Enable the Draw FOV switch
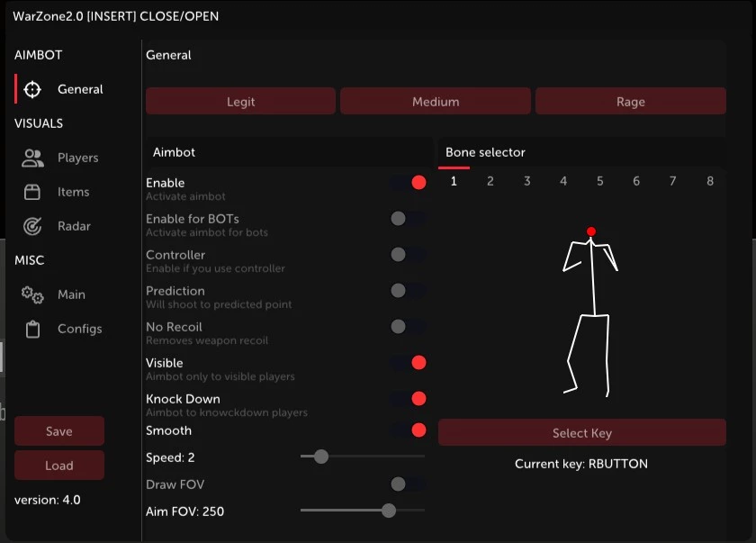The image size is (756, 543). (409, 484)
